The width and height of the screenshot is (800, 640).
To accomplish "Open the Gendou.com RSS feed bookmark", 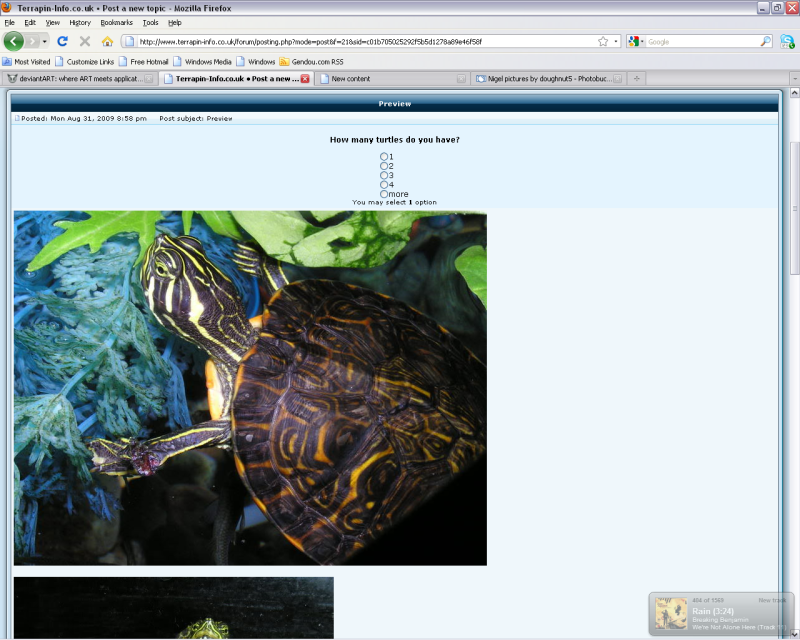I will tap(311, 62).
